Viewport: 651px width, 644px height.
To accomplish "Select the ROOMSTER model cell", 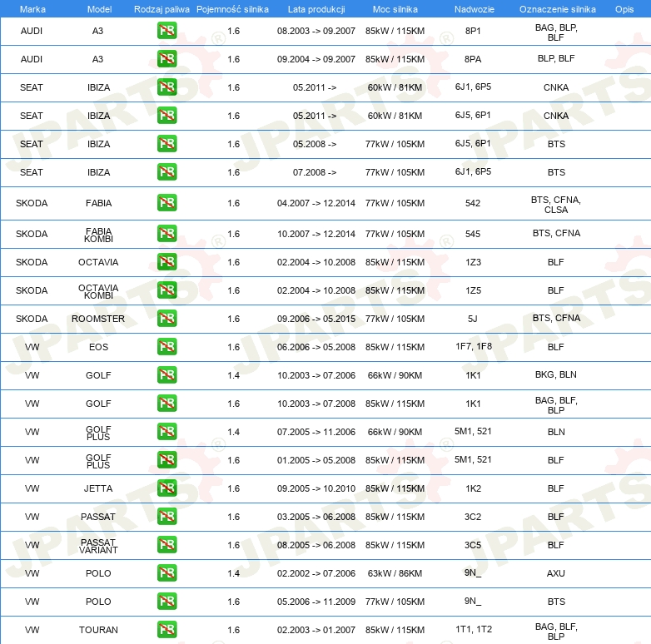I will 98,319.
